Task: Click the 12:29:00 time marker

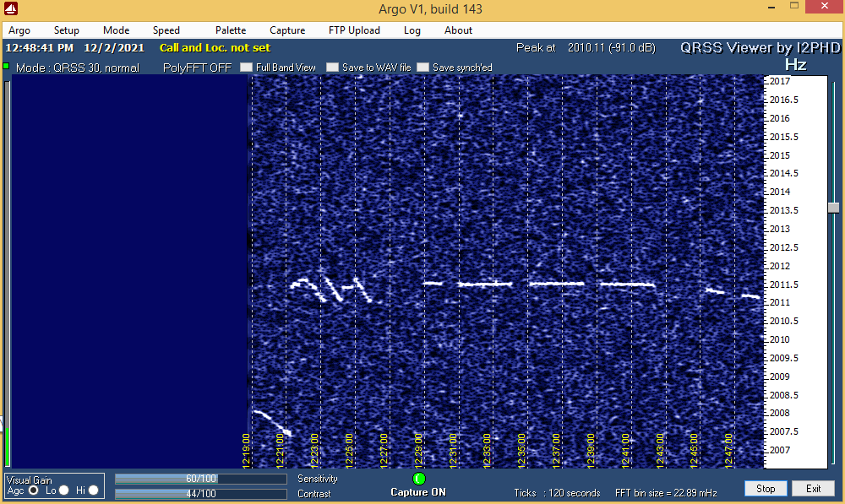Action: pos(419,451)
